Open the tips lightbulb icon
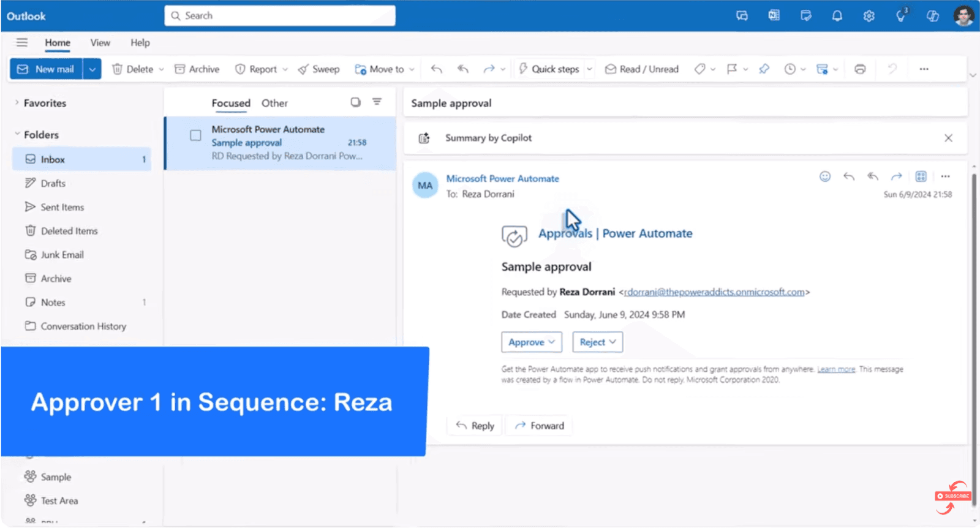 pyautogui.click(x=901, y=16)
